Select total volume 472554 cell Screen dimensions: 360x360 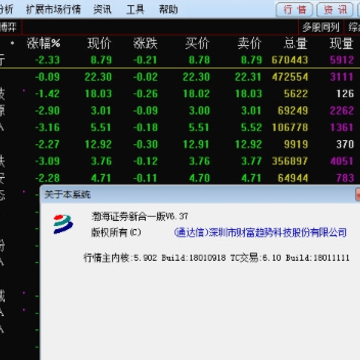coord(290,77)
